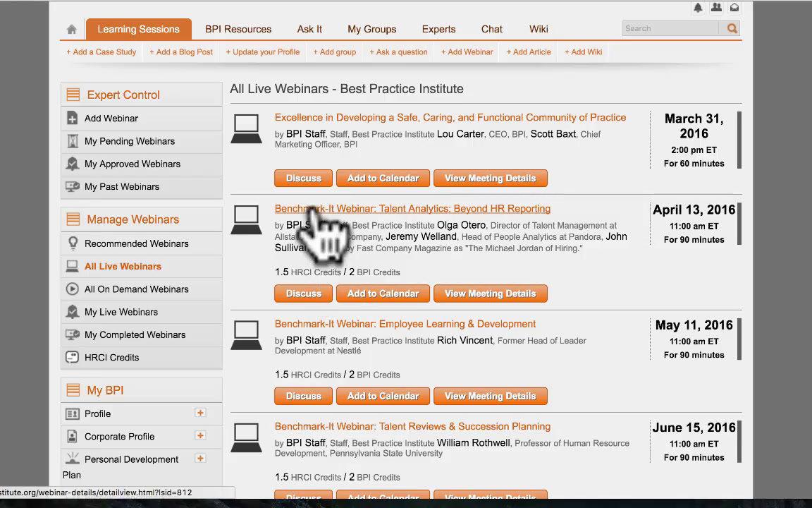
Task: Open Talent Analytics: Beyond HR Reporting webinar title
Action: point(413,208)
